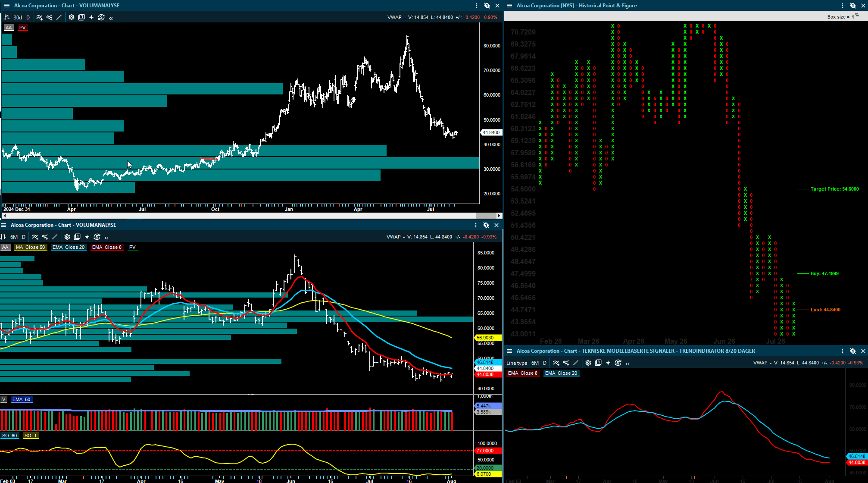Collapse toolbar chevron in trend indicator chart
This screenshot has width=868, height=483.
628,363
